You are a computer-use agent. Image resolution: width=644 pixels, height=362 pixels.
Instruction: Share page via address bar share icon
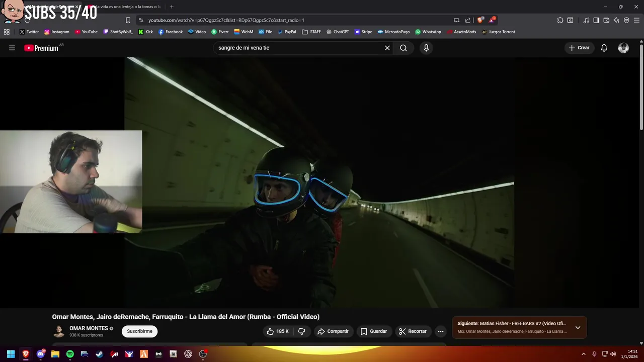(468, 20)
